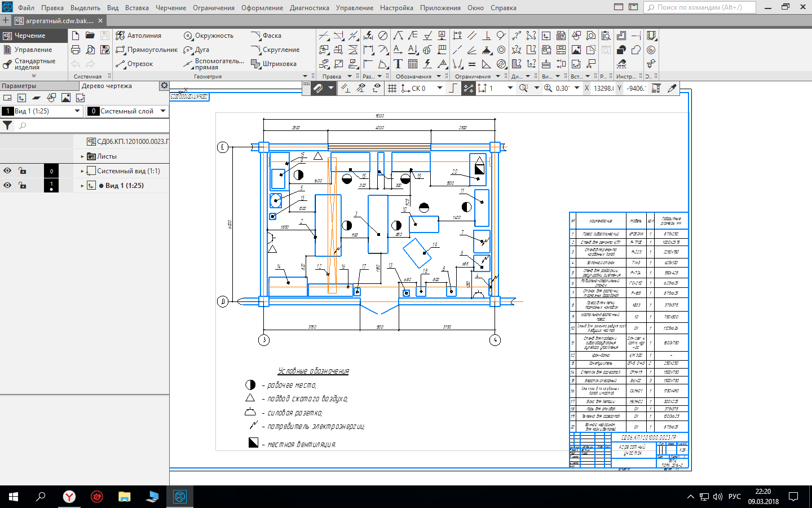The height and width of the screenshot is (508, 812).
Task: Switch to the Параметры tab
Action: [x=19, y=86]
